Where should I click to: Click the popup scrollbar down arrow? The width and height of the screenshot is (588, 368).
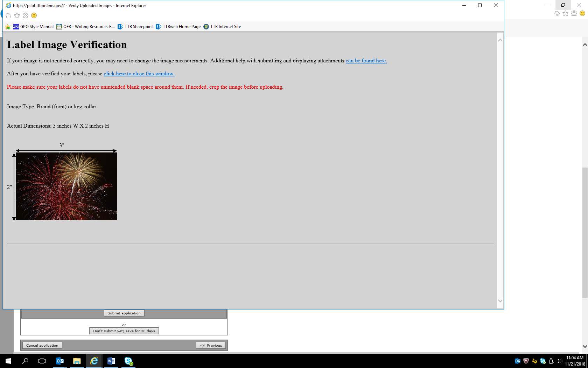(500, 301)
